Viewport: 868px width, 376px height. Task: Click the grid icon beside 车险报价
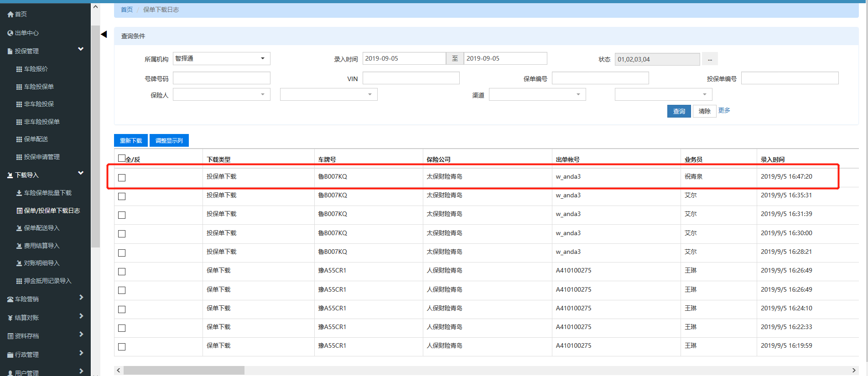click(x=19, y=69)
